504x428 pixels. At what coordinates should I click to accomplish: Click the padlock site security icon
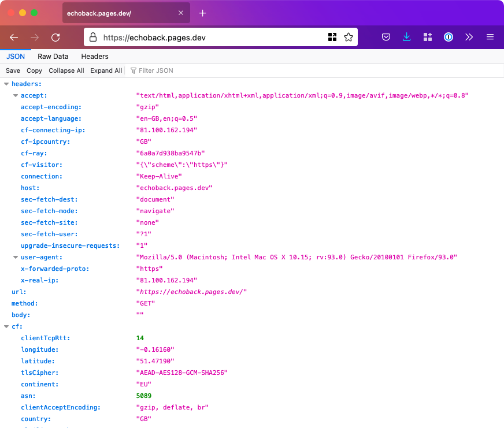click(92, 36)
